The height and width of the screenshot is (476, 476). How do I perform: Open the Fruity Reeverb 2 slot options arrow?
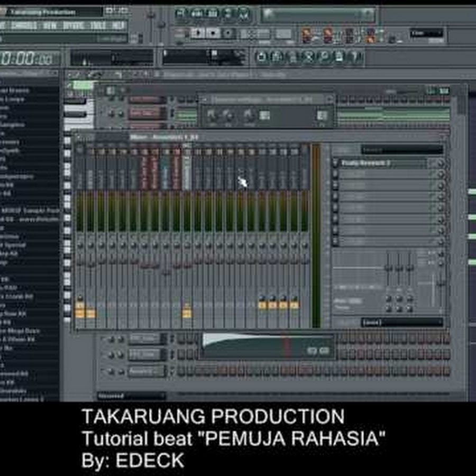click(x=335, y=163)
